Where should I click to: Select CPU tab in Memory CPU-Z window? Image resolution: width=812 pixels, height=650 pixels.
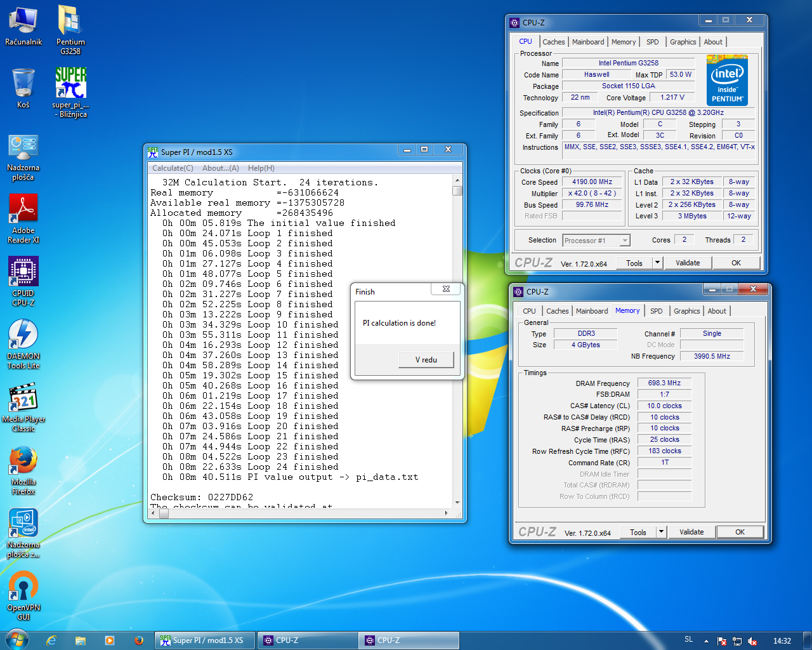point(529,311)
